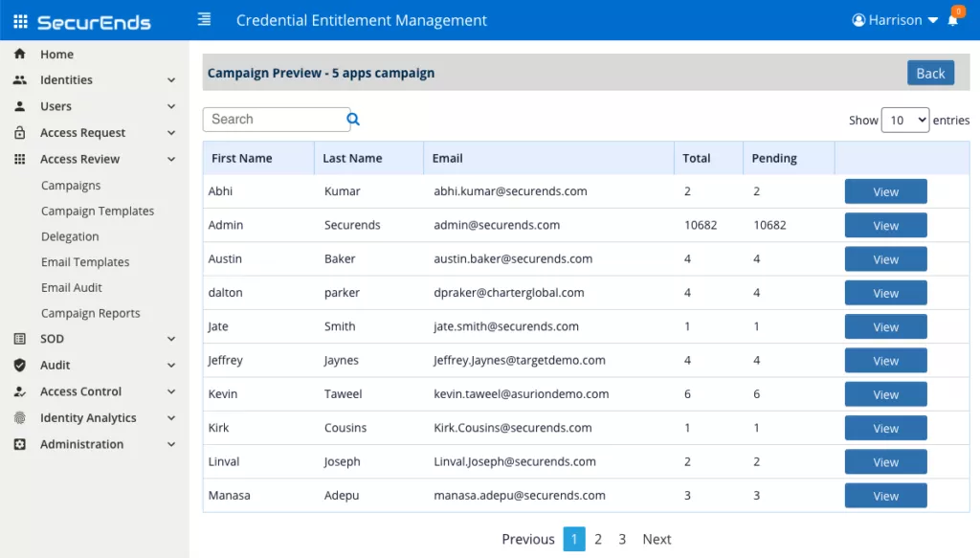View Linval Joseph's entitlements
Viewport: 980px width, 558px height.
(885, 461)
